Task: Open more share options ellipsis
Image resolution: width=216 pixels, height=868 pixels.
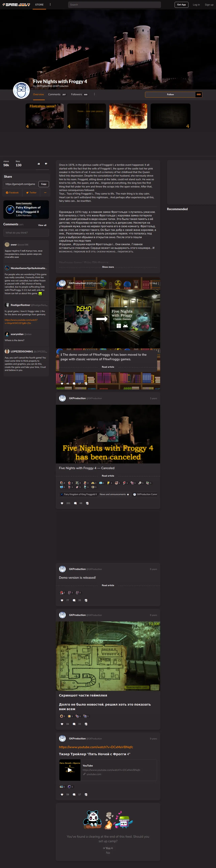Action: click(x=45, y=192)
